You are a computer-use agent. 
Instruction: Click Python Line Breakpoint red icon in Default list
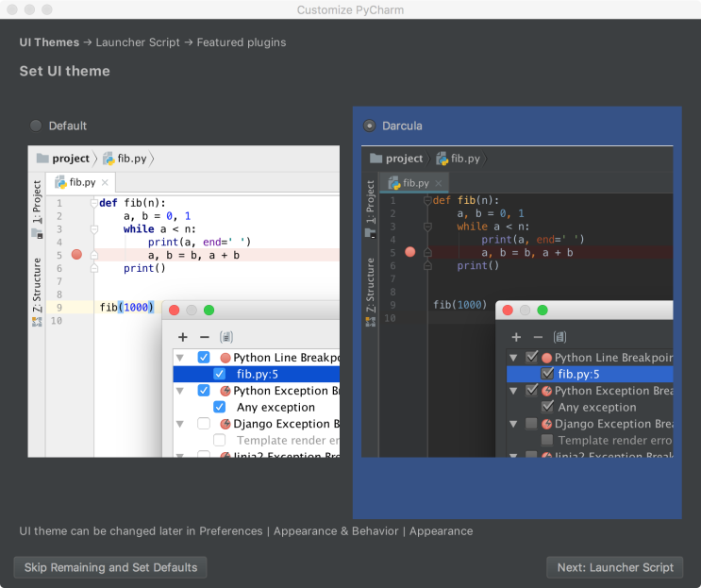[225, 358]
